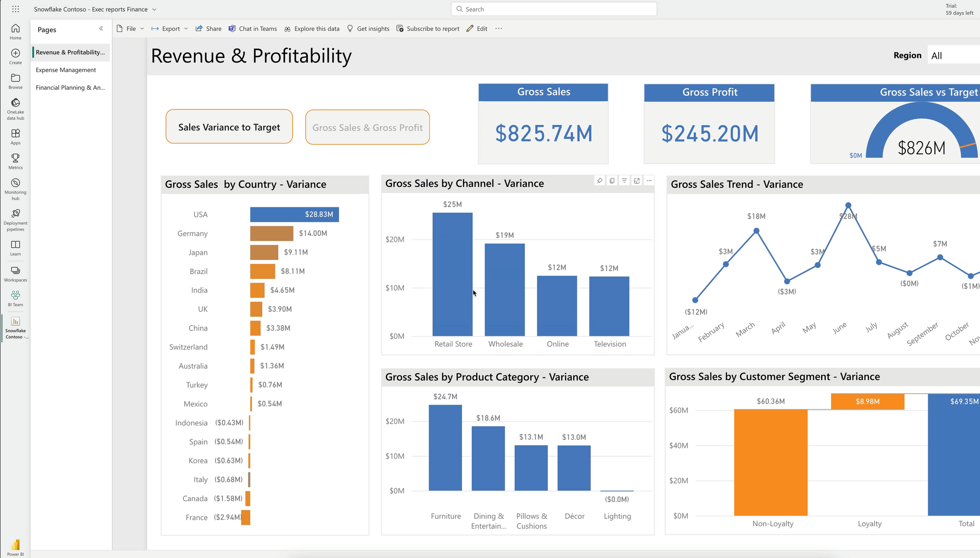This screenshot has height=558, width=980.
Task: Expand the File menu
Action: [130, 29]
